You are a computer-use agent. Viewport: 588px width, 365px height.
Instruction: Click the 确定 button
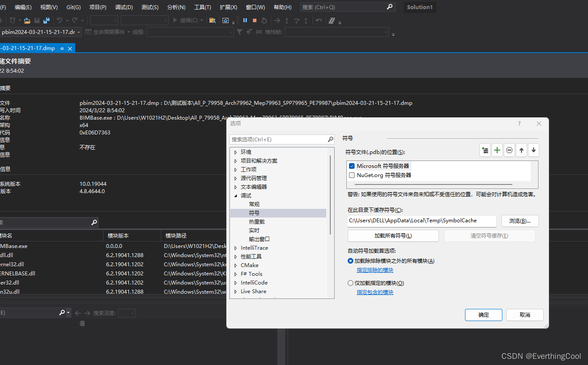tap(484, 315)
